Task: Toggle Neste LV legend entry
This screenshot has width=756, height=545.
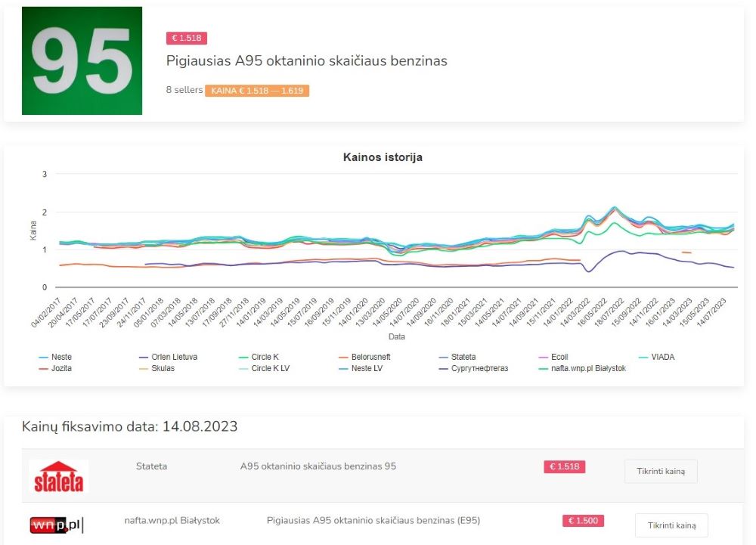Action: (x=365, y=369)
